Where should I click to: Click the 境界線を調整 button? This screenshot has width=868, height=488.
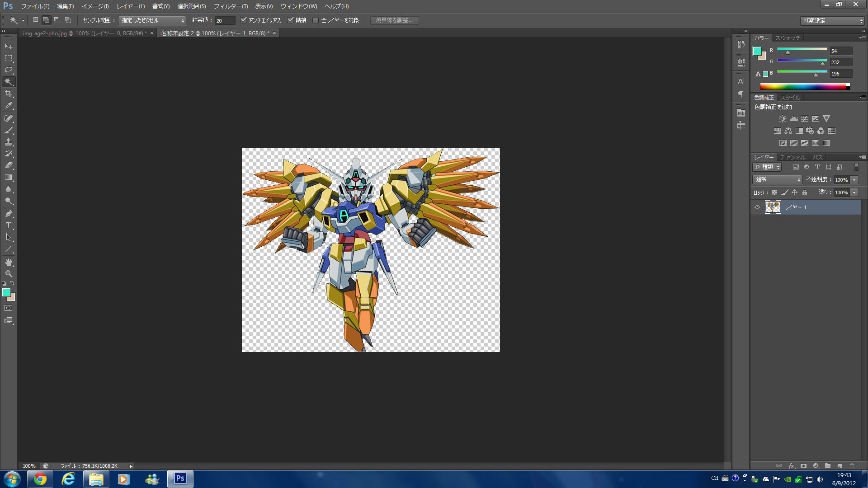394,20
